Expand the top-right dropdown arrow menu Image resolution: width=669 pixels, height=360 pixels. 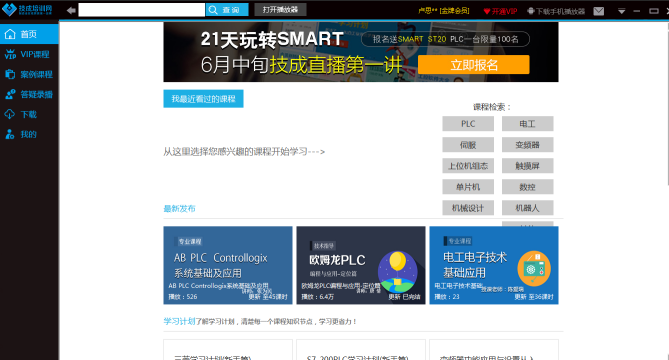[x=622, y=11]
